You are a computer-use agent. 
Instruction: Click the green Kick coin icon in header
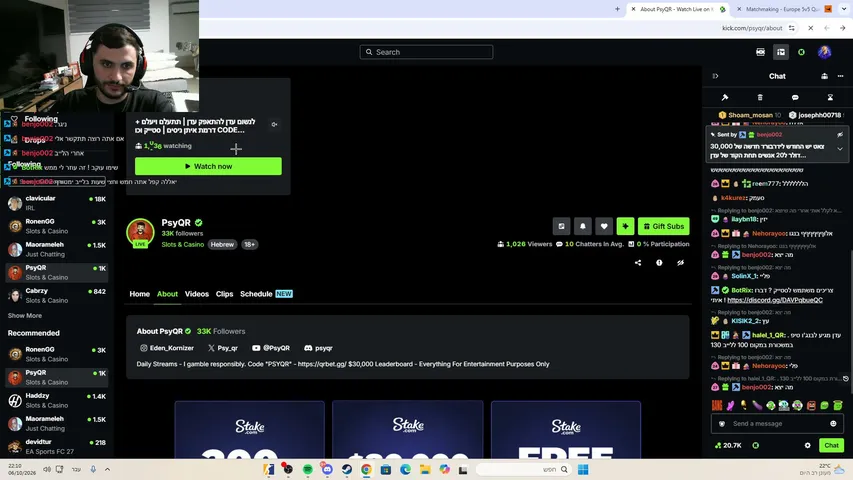801,52
